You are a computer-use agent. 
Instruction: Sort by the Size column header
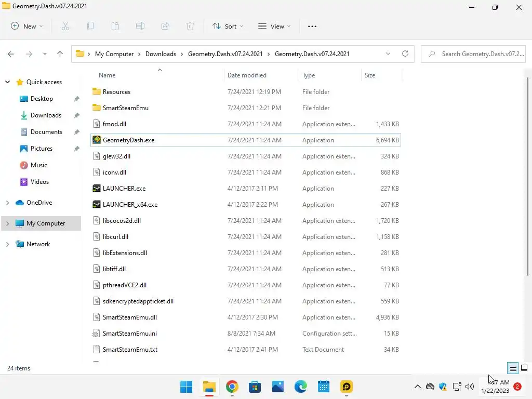pos(370,75)
